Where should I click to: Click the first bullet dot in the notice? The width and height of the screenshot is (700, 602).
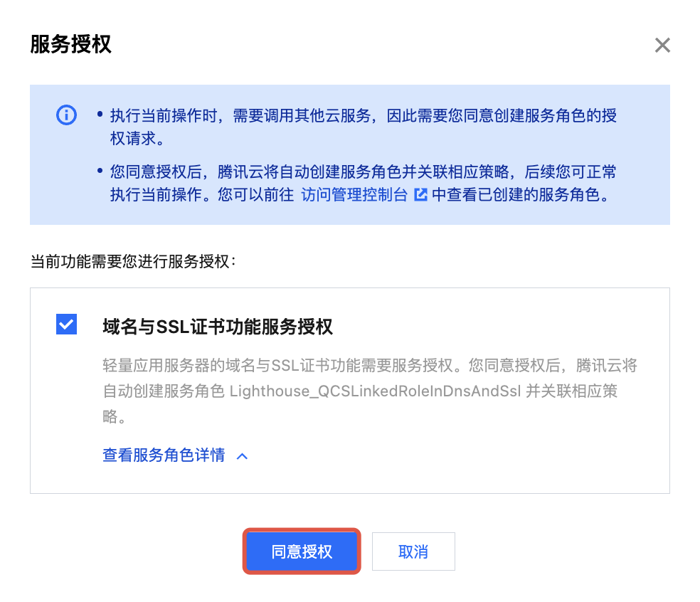(x=100, y=115)
